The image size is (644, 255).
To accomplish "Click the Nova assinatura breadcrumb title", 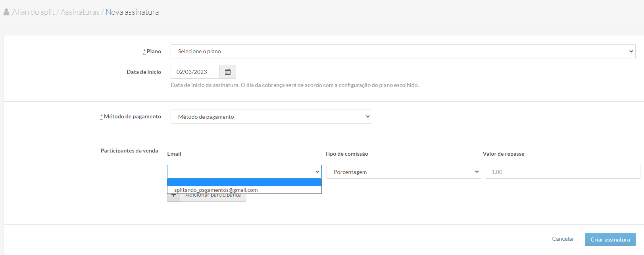I will tap(132, 12).
